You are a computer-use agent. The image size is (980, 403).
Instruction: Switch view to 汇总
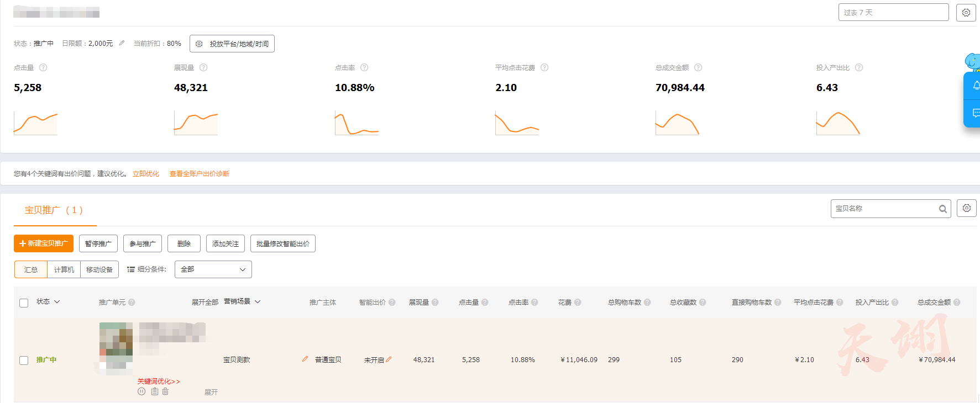(x=31, y=269)
